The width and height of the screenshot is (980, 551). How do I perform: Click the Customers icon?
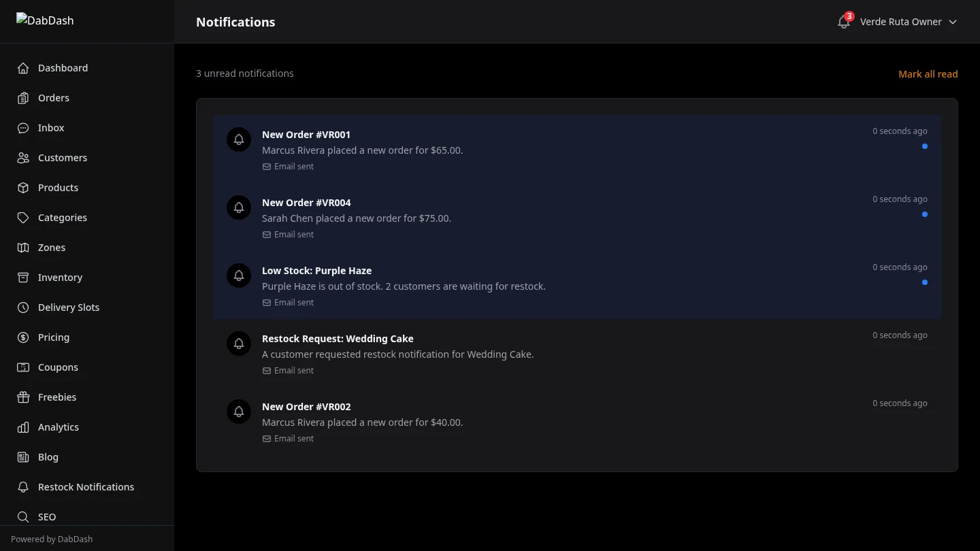click(22, 158)
